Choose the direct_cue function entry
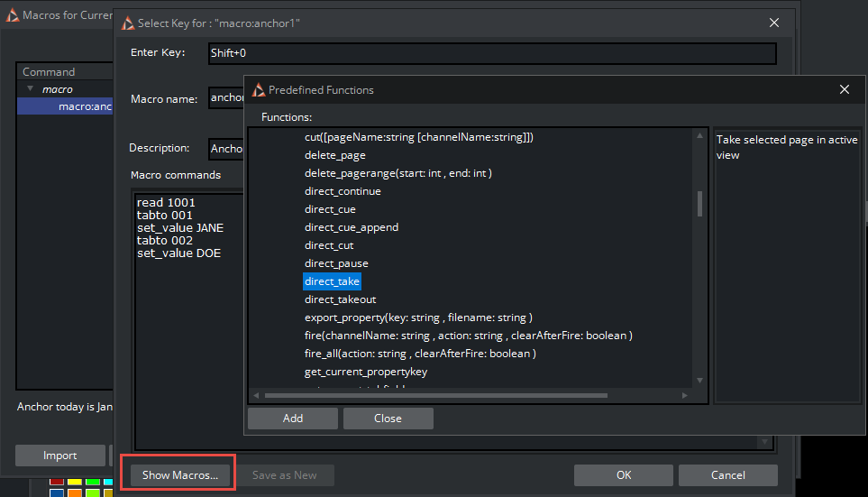This screenshot has height=497, width=868. coord(330,209)
